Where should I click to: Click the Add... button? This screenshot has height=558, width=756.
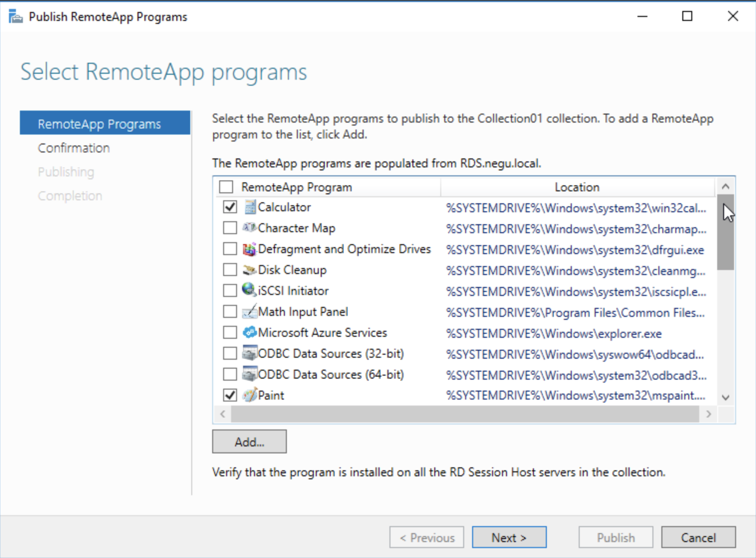pos(249,442)
